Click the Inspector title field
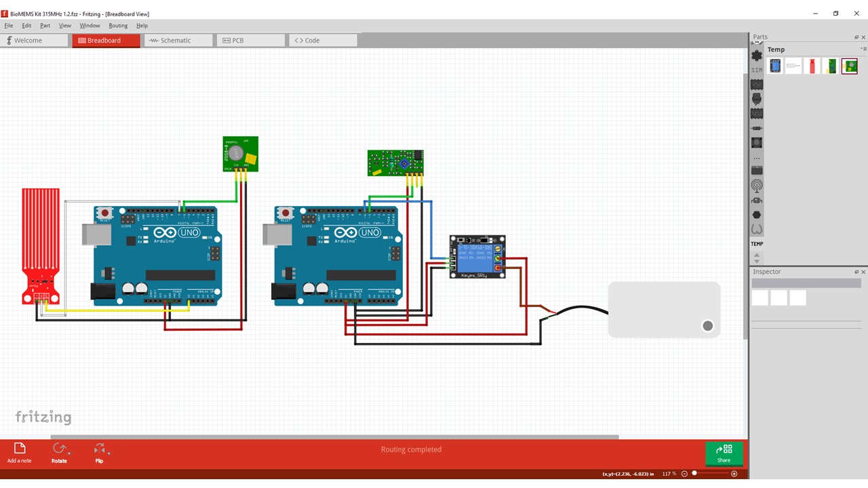Screen dimensions: 868x488 808,283
